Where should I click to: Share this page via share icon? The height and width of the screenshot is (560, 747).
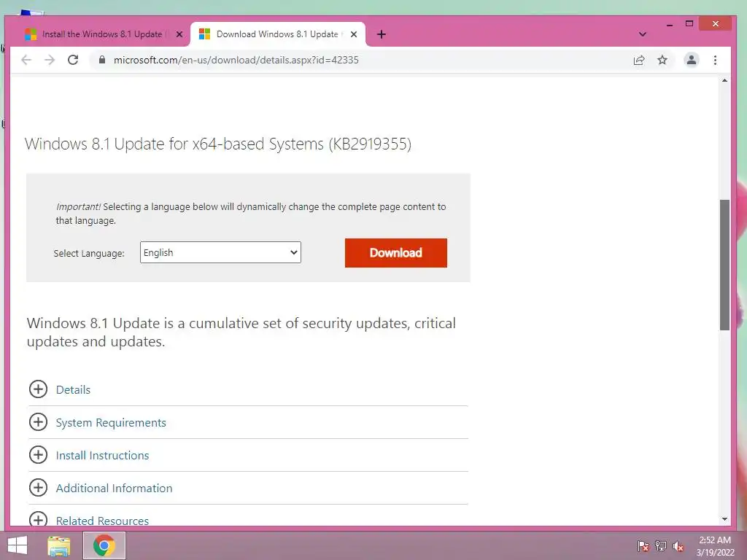pos(639,60)
